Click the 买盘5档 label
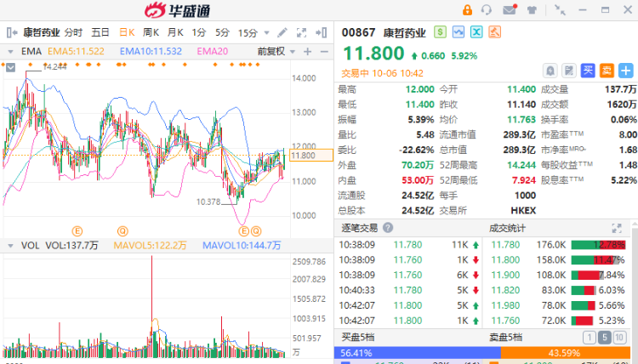Image resolution: width=638 pixels, height=364 pixels. [x=357, y=337]
